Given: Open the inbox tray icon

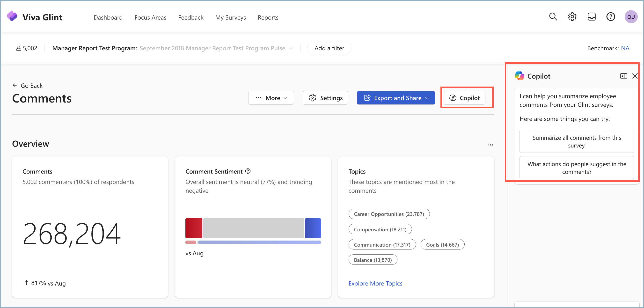Looking at the screenshot, I should pos(591,17).
